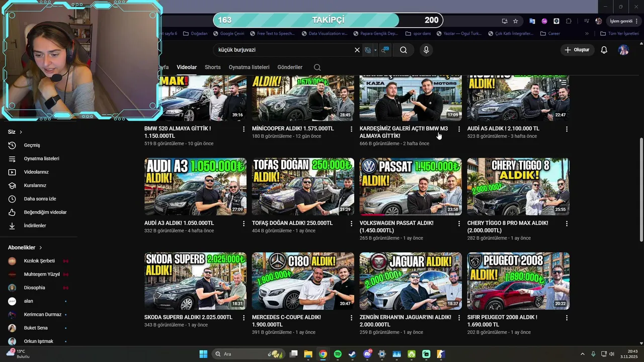
Task: Open media control icon in Chrome toolbar
Action: click(587, 21)
